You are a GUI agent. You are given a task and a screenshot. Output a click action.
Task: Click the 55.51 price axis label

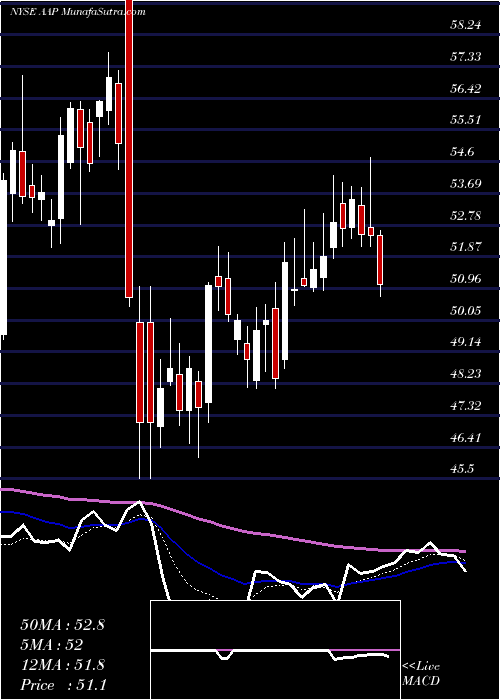tap(465, 120)
